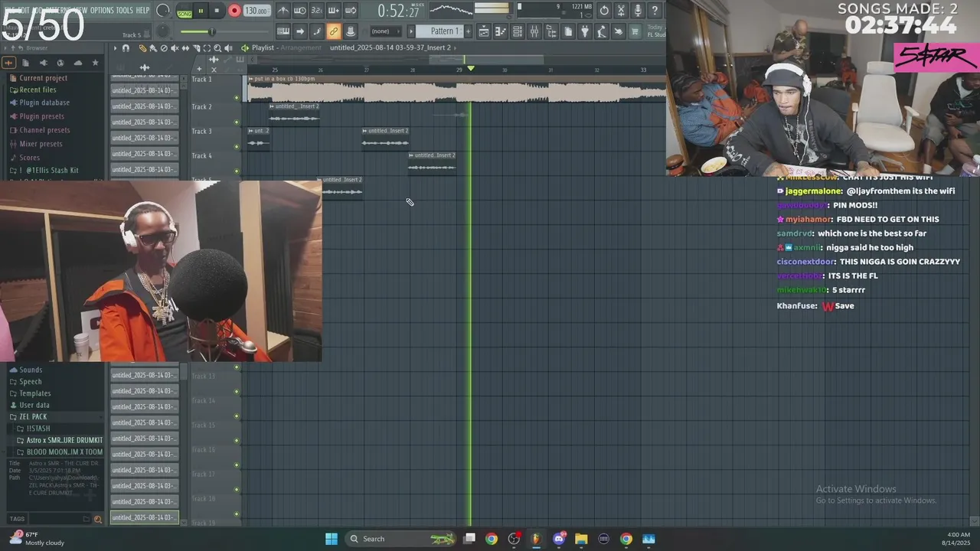Pause playback in transport
The image size is (980, 551).
coord(201,11)
